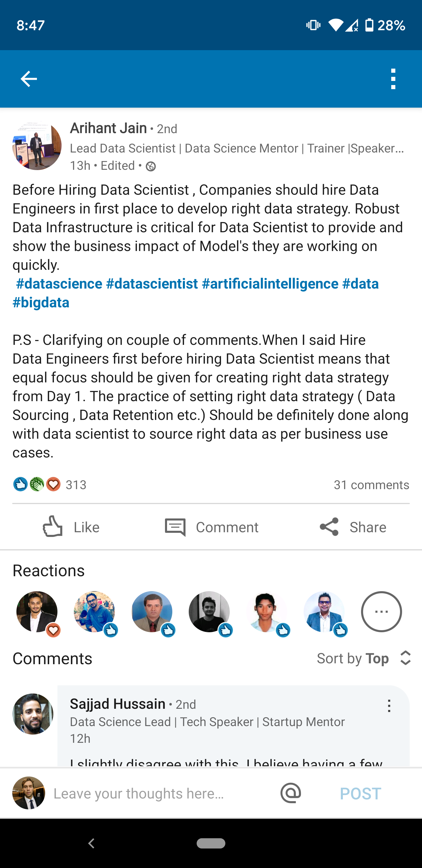
Task: Follow the #artificialintelligence hashtag link
Action: (270, 284)
